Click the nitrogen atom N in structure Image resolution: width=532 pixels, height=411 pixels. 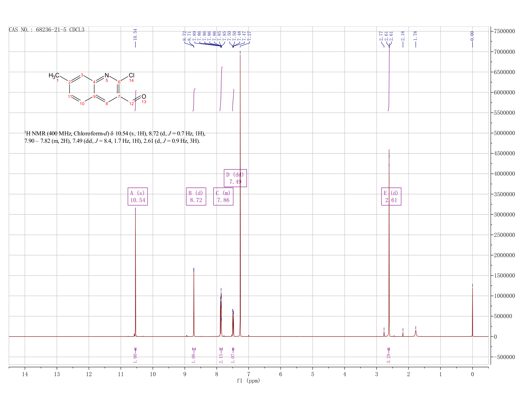point(107,75)
